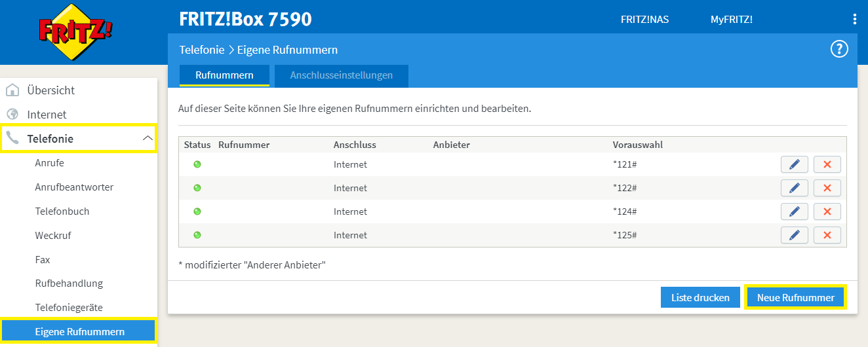Click Internet in the *125# row

tap(350, 235)
